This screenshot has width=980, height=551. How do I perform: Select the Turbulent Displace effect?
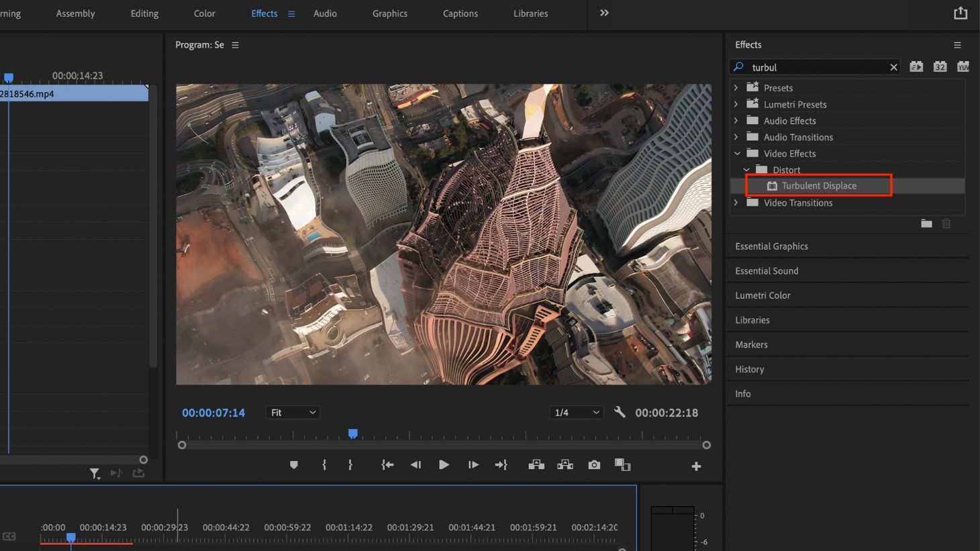[x=819, y=185]
